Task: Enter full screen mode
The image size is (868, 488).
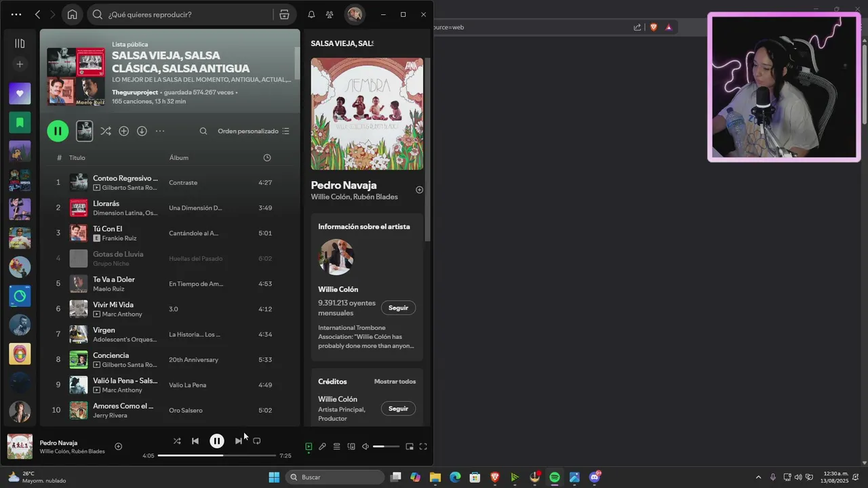Action: 423,447
